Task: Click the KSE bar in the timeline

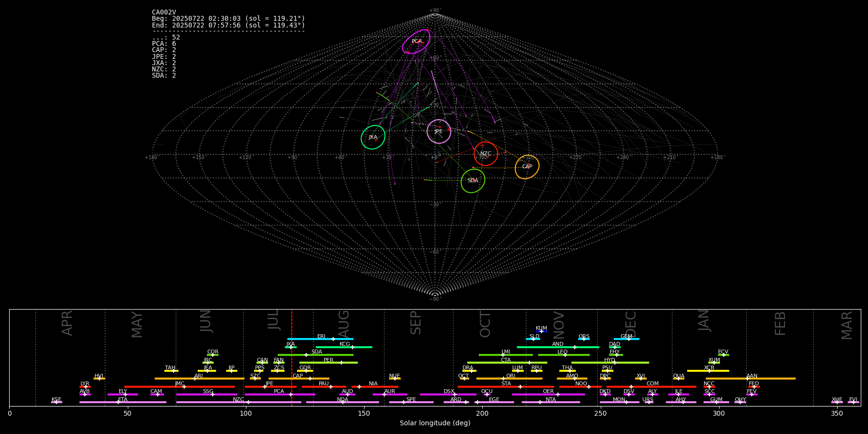Action: (56, 402)
